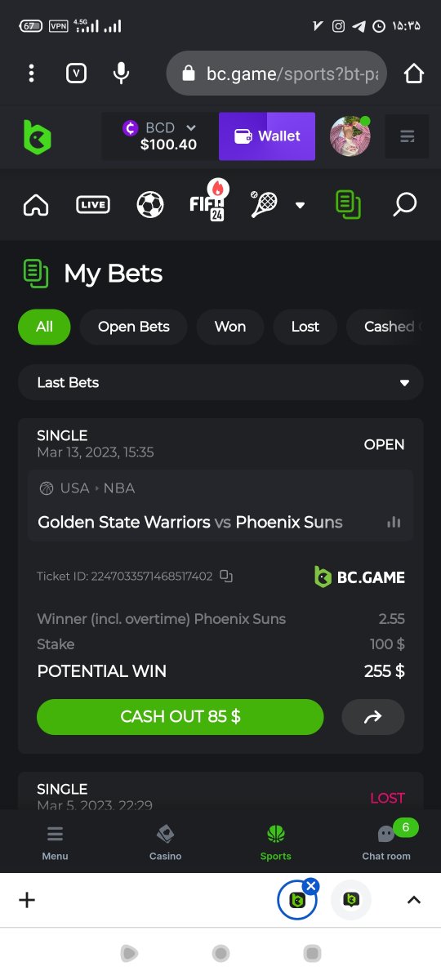Copy the ticket ID with copy icon
This screenshot has width=441, height=980.
(227, 577)
